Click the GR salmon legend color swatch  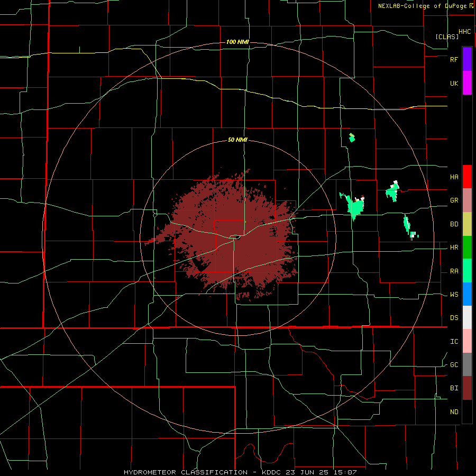tap(467, 200)
